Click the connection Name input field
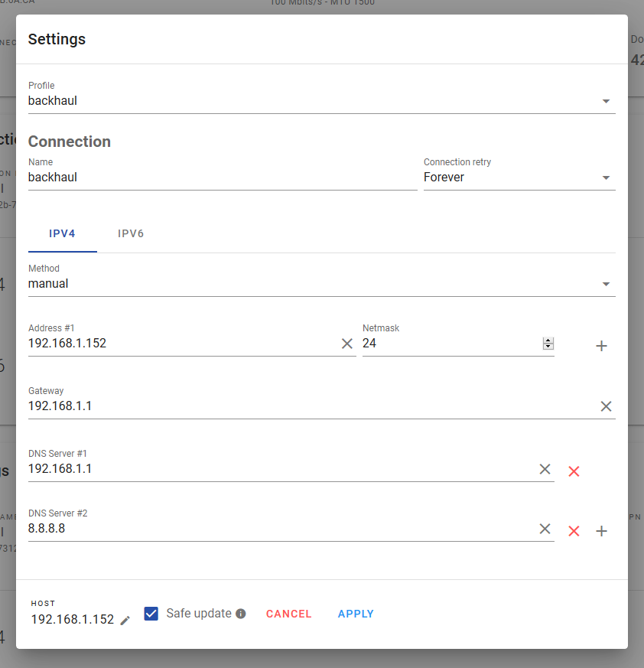Screen dimensions: 644x668 coord(222,177)
